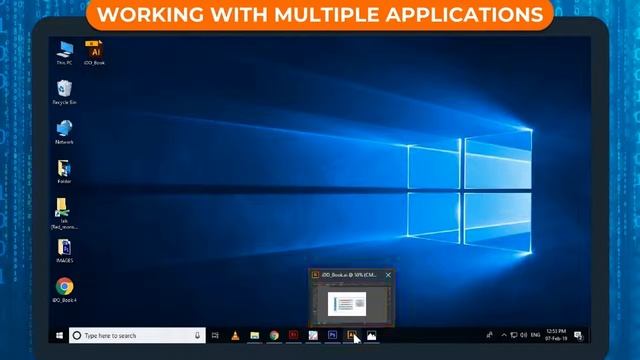Switch to Photoshop in the taskbar
The image size is (640, 360).
click(x=332, y=336)
